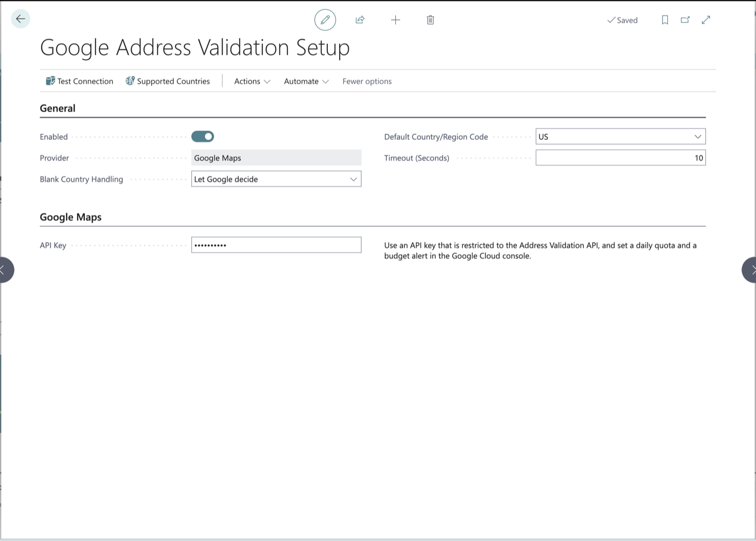
Task: Click the API Key label
Action: (53, 245)
